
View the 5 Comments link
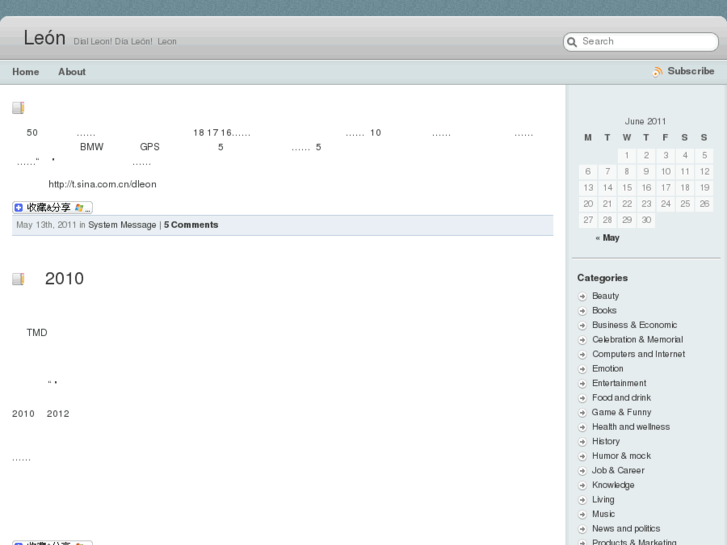pos(191,225)
